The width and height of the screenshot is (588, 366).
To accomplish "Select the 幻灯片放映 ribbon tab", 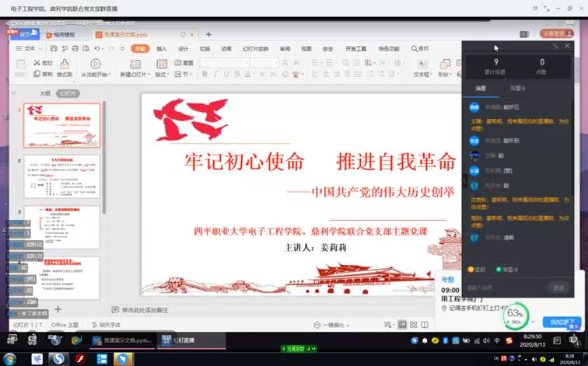I will point(255,49).
